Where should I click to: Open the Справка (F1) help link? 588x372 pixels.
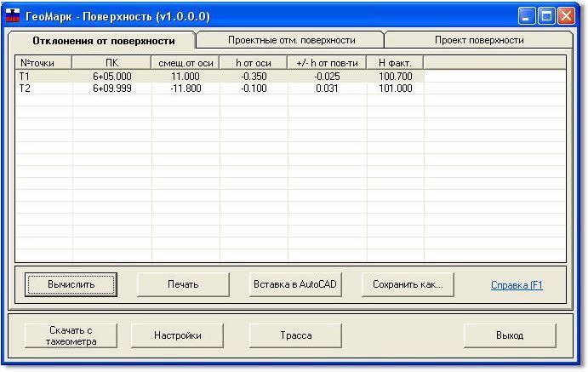coord(517,285)
